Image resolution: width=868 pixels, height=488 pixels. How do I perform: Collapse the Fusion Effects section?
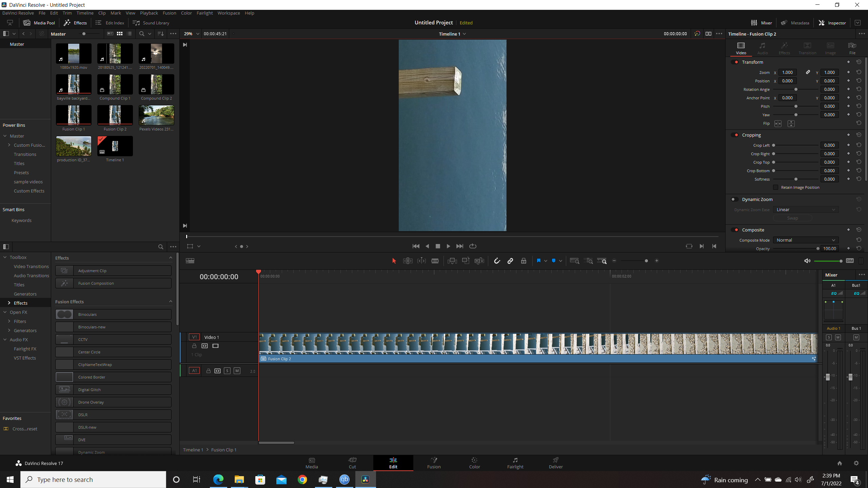pos(171,301)
